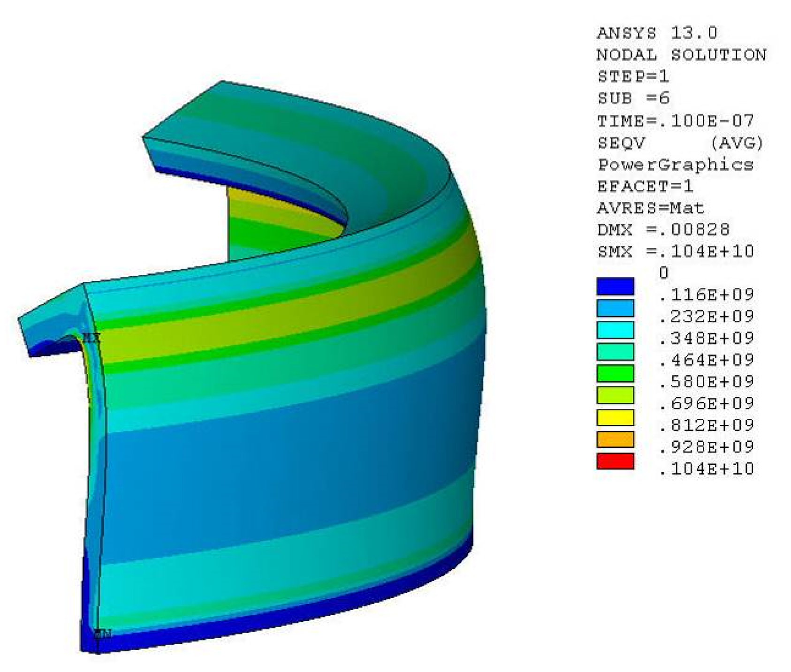
Task: Select the "SMX =.104E+10" line
Action: pos(675,251)
